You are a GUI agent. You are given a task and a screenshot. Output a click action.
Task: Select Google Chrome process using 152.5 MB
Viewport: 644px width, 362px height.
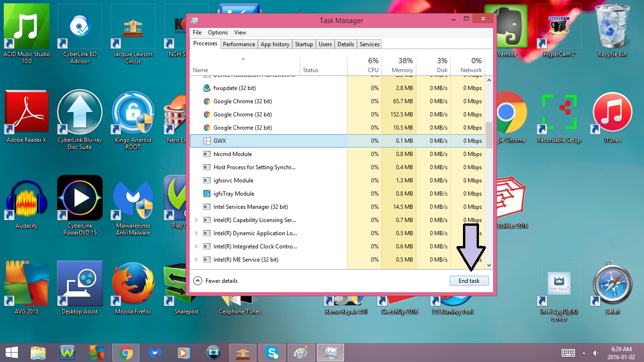338,115
